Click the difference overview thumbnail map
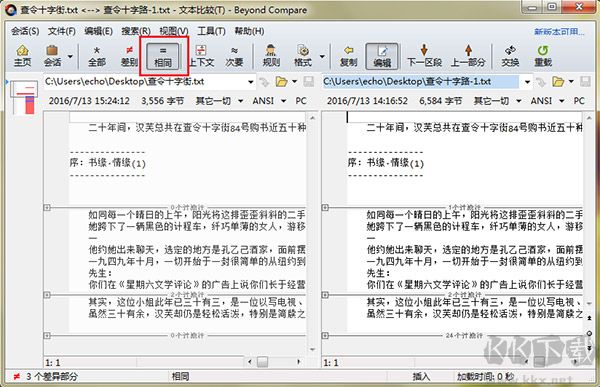The height and width of the screenshot is (387, 600). click(x=24, y=98)
